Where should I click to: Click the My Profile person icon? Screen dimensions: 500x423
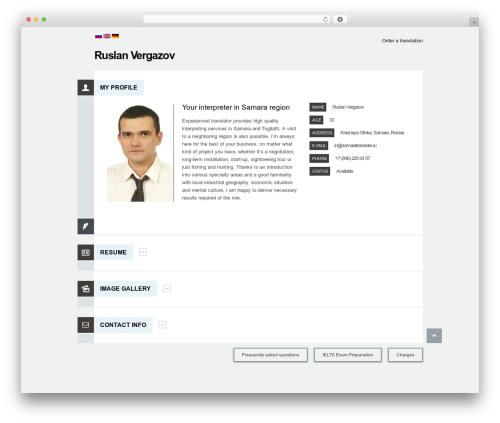86,88
